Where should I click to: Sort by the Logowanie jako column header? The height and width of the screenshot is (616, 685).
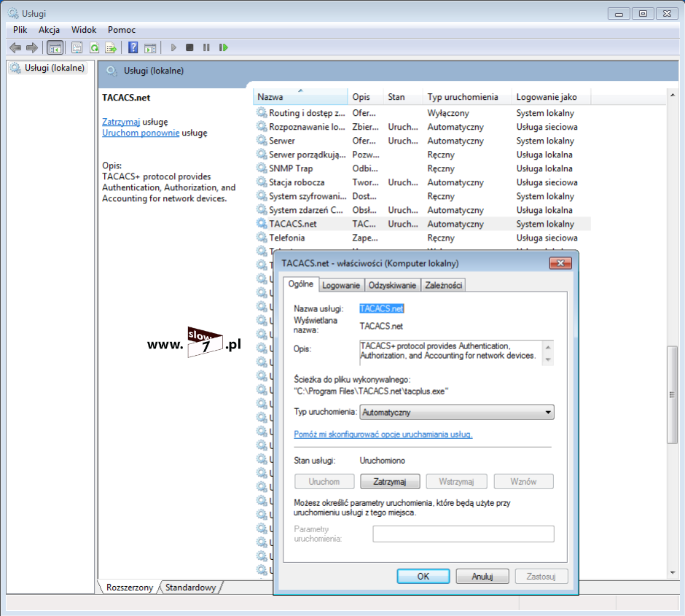[x=551, y=96]
